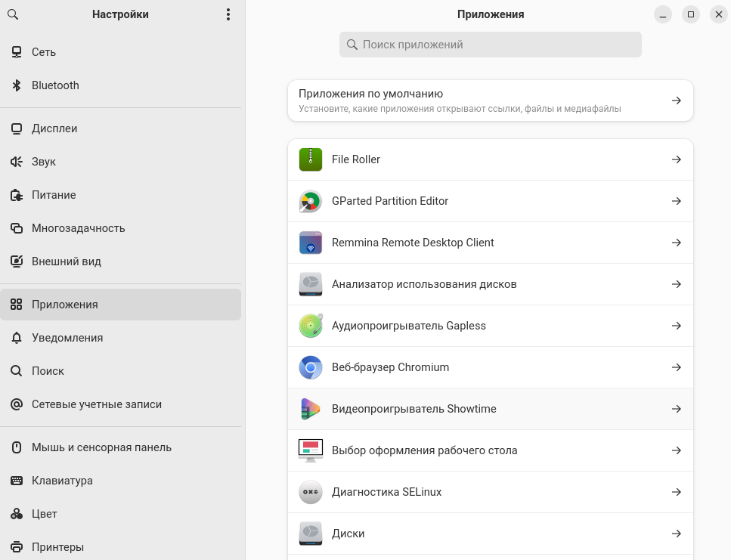Click the Bluetooth icon in sidebar
This screenshot has height=560, width=731.
[17, 85]
